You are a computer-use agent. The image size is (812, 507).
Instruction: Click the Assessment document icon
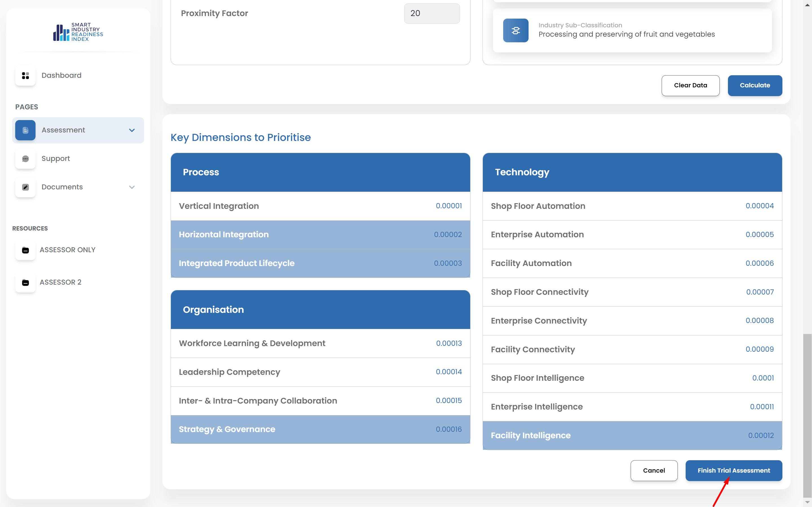tap(25, 130)
